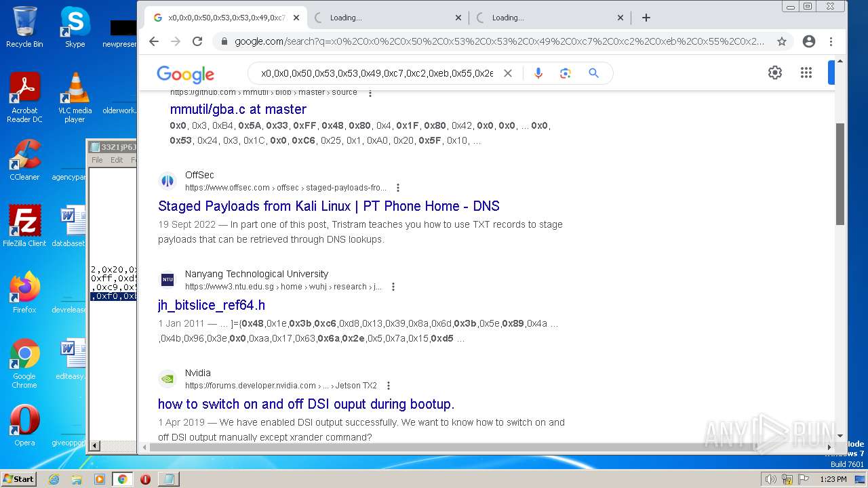Switch to the third Loading tab
868x488 pixels.
[x=549, y=18]
